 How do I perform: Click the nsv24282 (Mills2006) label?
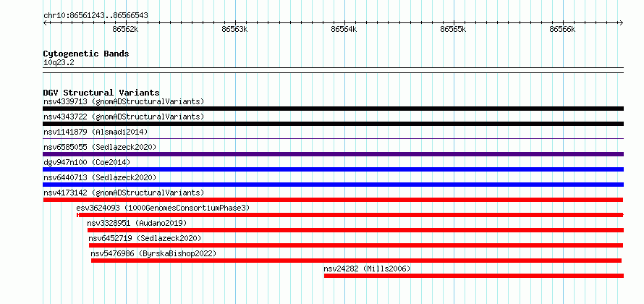pyautogui.click(x=367, y=269)
